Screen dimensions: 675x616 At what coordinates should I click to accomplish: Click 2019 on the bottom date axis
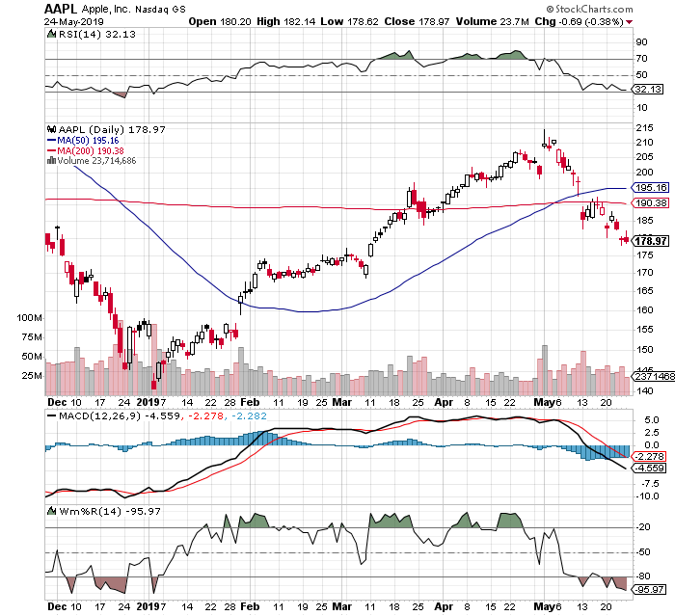pyautogui.click(x=148, y=606)
